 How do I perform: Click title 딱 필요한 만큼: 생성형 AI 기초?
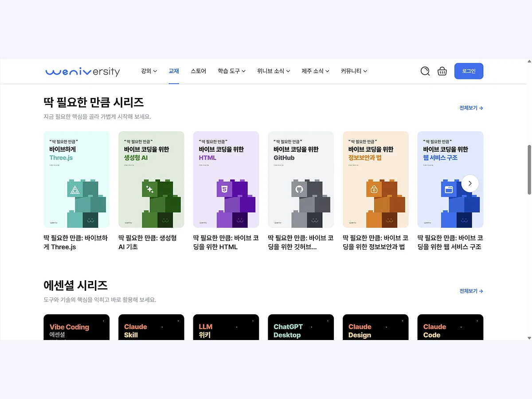pyautogui.click(x=148, y=243)
